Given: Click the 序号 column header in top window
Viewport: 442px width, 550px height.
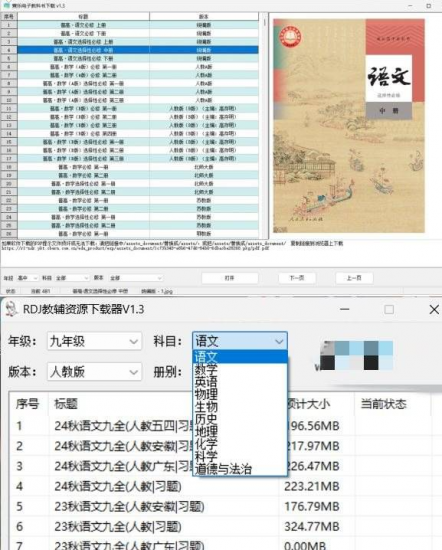Looking at the screenshot, I should (9, 16).
